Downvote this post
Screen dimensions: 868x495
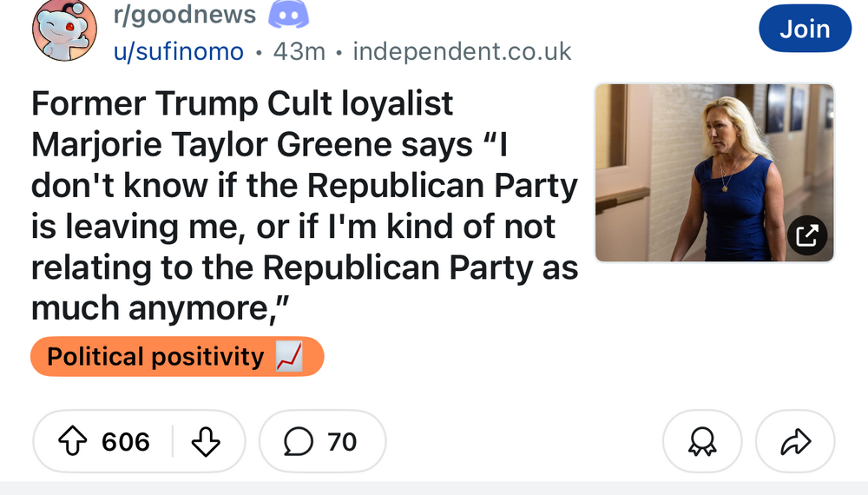(205, 442)
